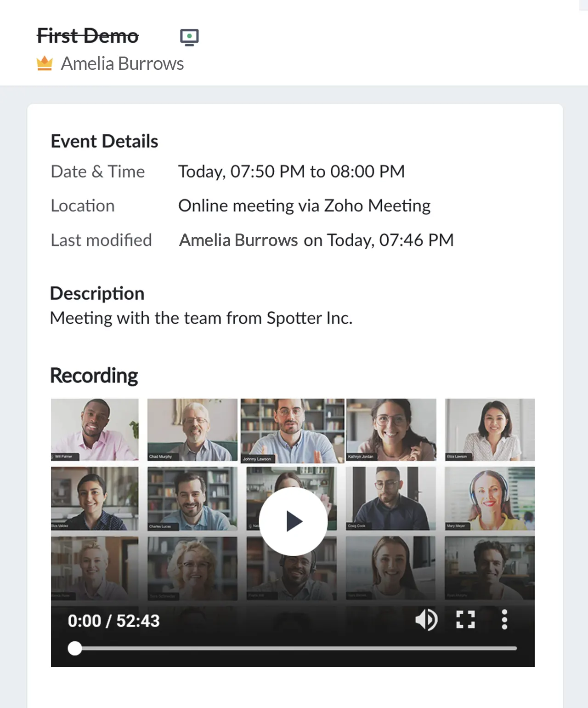Play the meeting recording

pyautogui.click(x=293, y=521)
